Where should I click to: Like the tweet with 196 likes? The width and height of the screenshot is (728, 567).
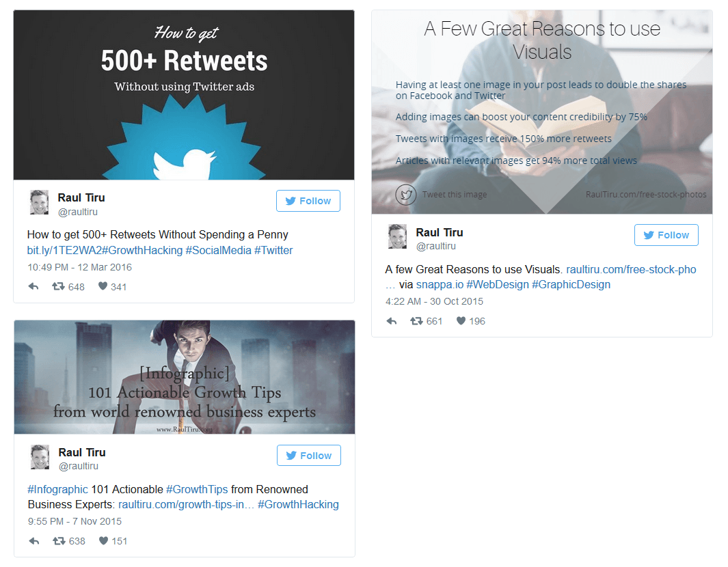coord(461,320)
